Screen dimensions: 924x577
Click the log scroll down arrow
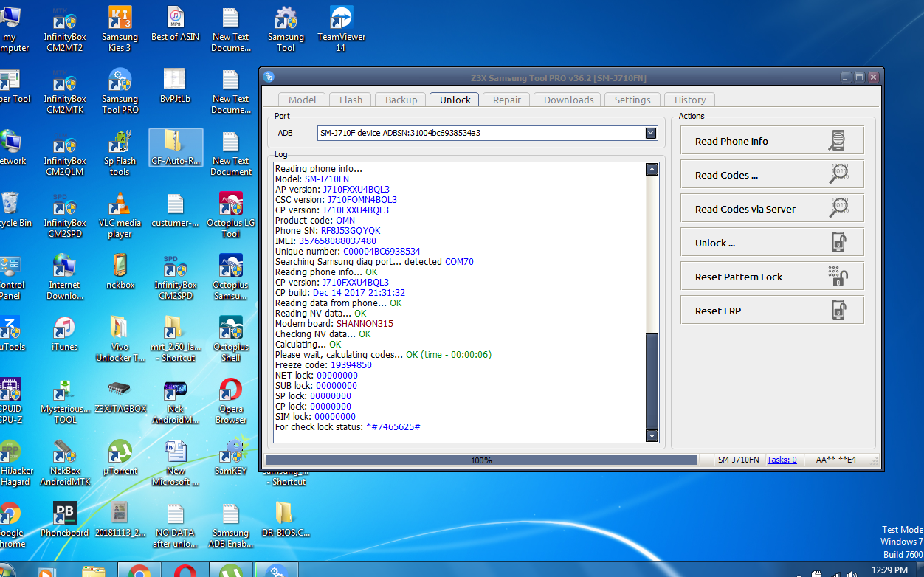(x=652, y=436)
